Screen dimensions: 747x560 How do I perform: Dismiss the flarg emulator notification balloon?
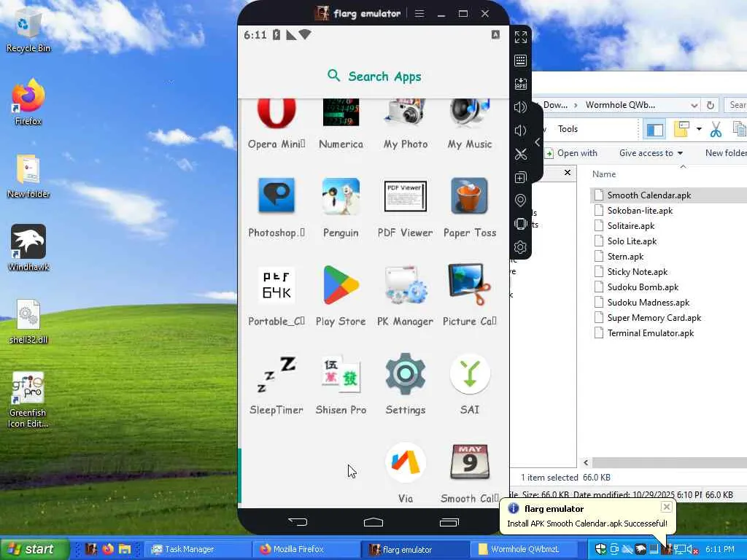667,507
